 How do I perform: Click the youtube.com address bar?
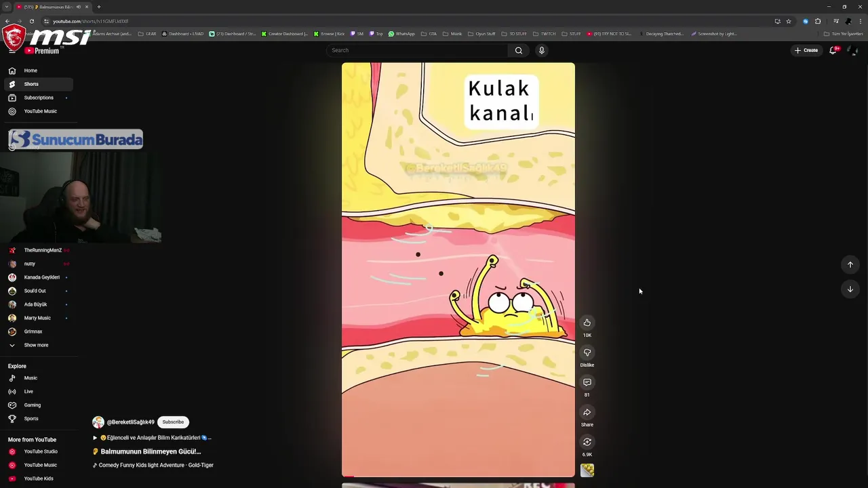[x=407, y=21]
